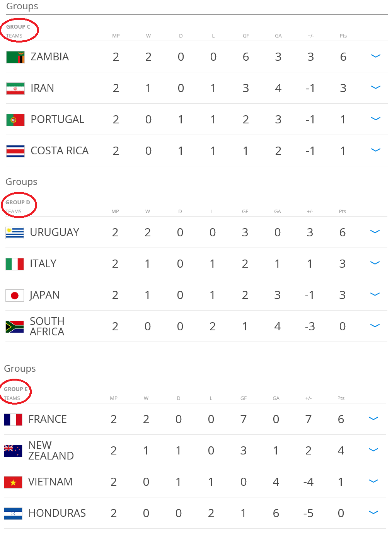Click the GROUP D heading label

(17, 202)
